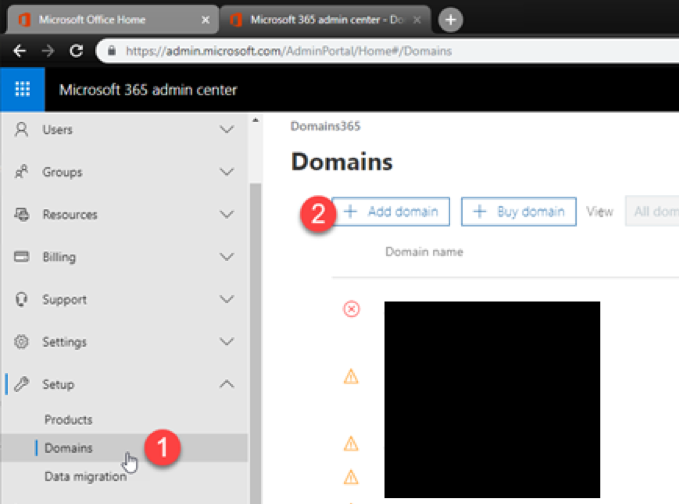Reload the page with the refresh icon
The image size is (679, 504).
[77, 51]
